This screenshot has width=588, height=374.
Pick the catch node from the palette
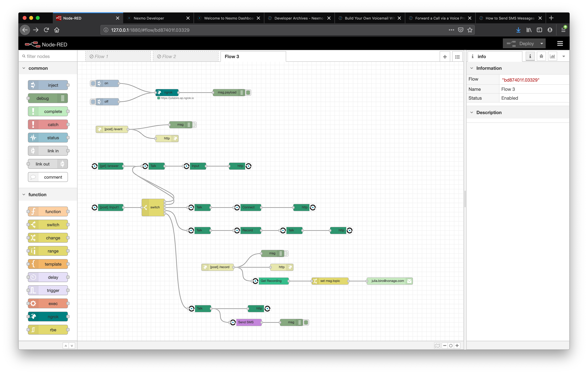point(48,125)
